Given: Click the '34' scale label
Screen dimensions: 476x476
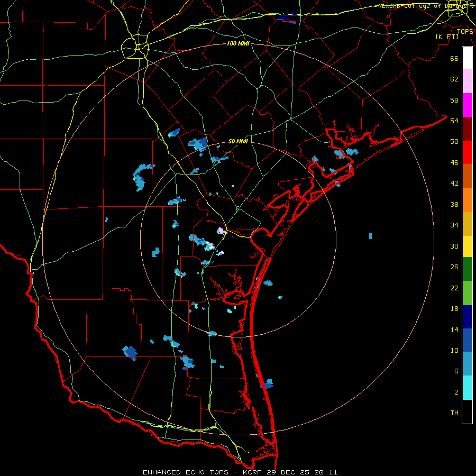Looking at the screenshot, I should (x=454, y=225).
